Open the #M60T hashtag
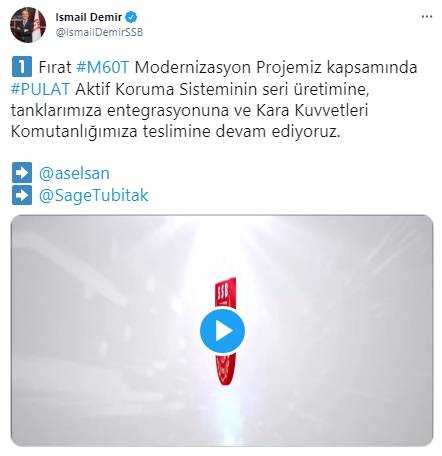The height and width of the screenshot is (456, 442). (x=102, y=67)
